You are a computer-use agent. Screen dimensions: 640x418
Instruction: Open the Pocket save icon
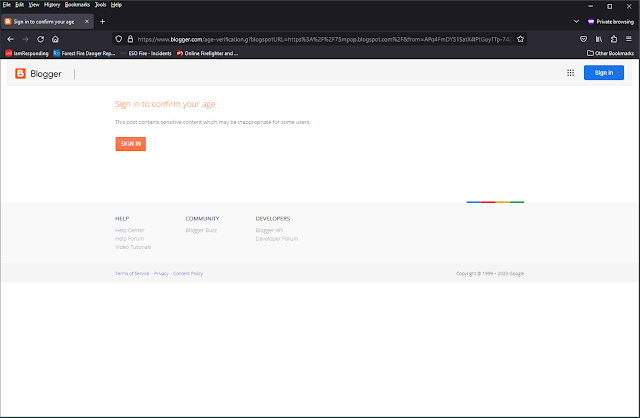(584, 39)
